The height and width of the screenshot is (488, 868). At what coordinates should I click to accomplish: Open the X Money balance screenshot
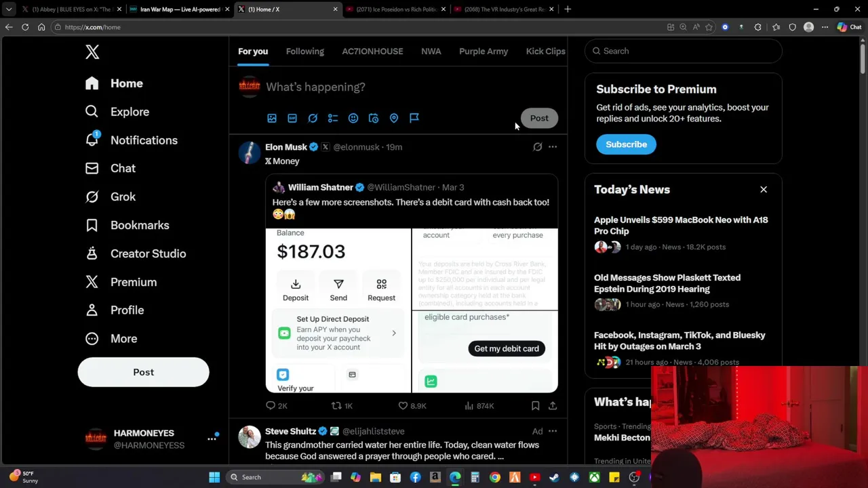(338, 310)
